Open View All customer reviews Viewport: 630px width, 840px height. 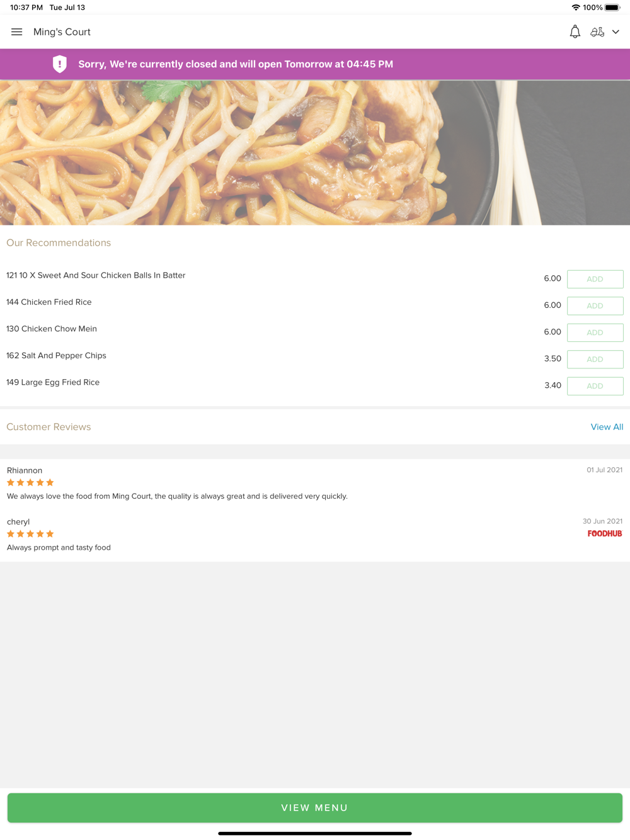[607, 427]
